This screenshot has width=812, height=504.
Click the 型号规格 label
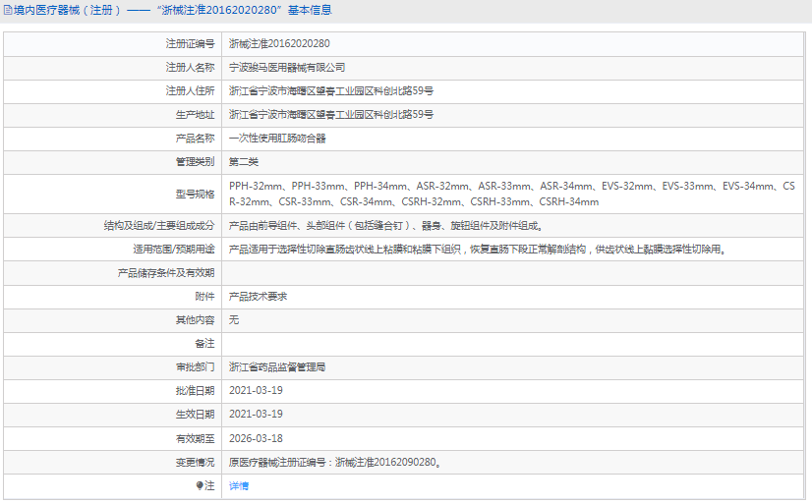tap(195, 195)
